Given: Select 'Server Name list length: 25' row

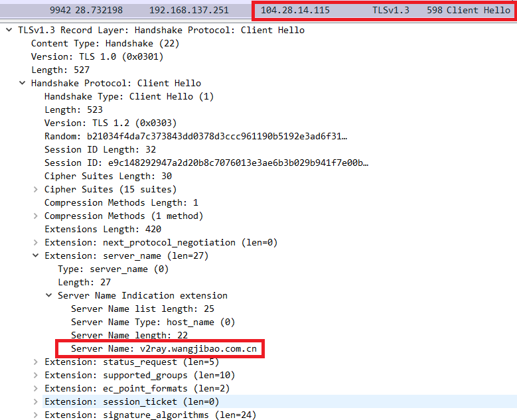Looking at the screenshot, I should tap(143, 309).
